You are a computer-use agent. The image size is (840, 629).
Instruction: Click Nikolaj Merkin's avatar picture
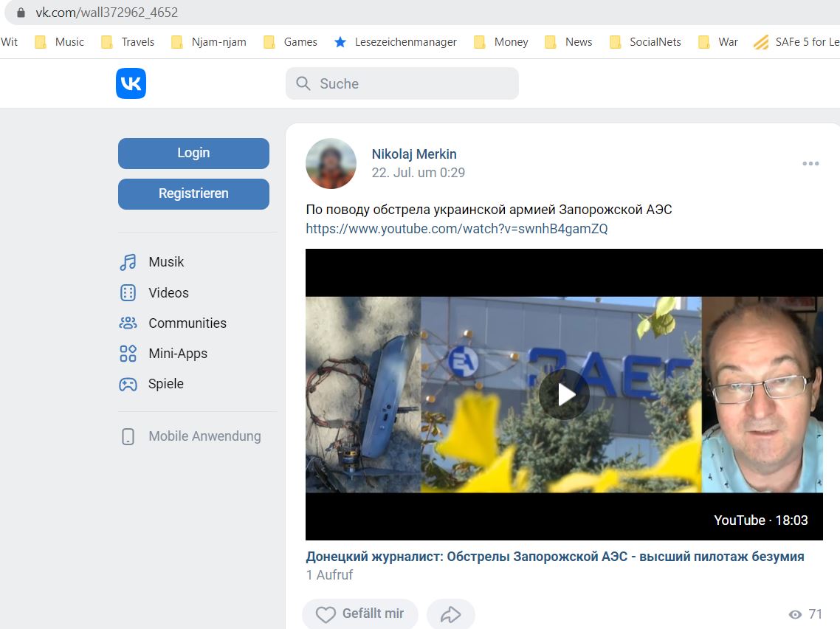pos(331,163)
